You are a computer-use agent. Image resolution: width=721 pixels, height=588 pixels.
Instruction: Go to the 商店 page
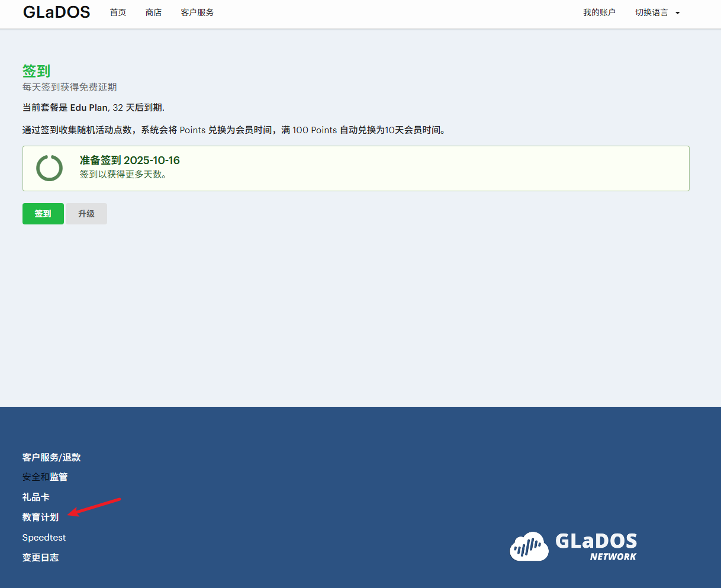coord(153,12)
